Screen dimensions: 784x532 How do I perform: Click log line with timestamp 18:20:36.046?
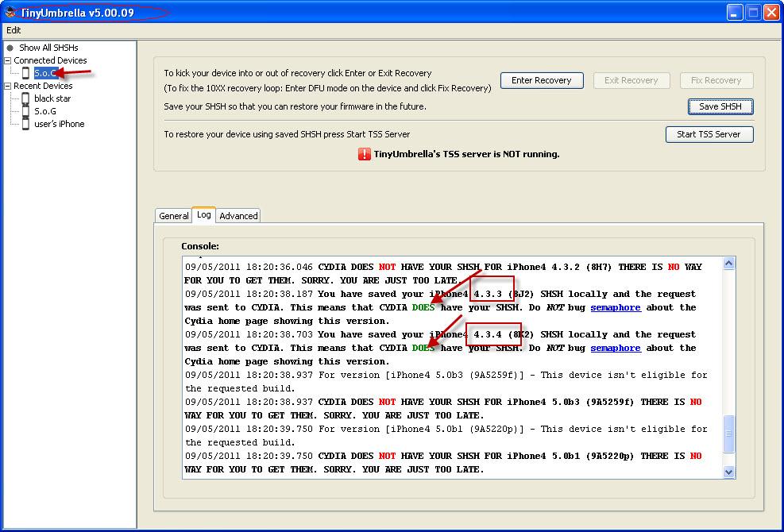[443, 273]
